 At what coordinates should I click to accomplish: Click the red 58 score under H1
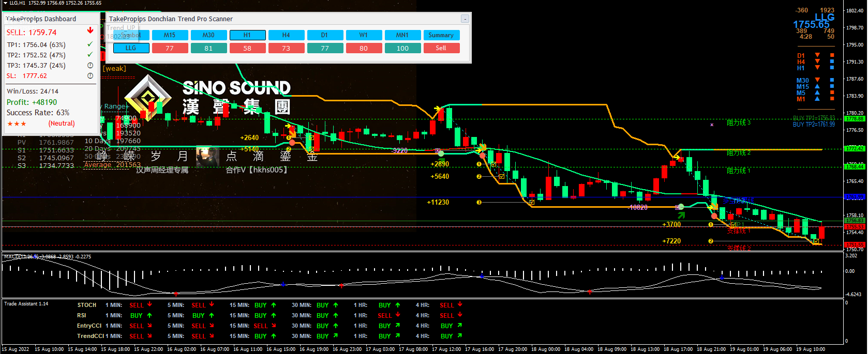247,48
